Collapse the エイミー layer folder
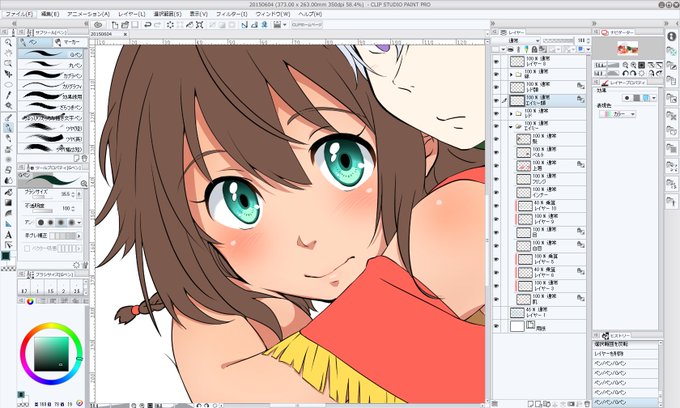Viewport: 680px width, 408px height. pyautogui.click(x=511, y=127)
